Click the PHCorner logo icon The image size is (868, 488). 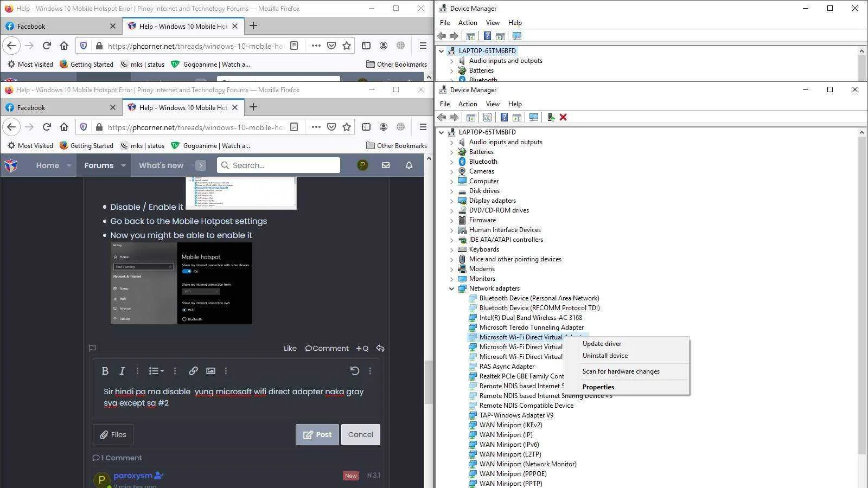11,165
